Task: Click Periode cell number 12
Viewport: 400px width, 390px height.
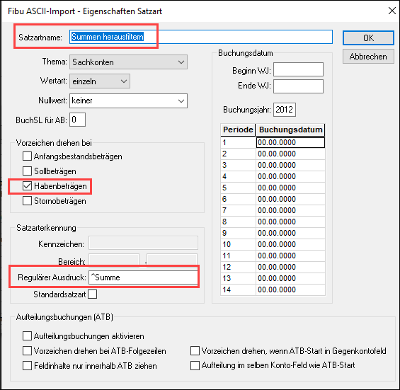Action: tap(238, 267)
